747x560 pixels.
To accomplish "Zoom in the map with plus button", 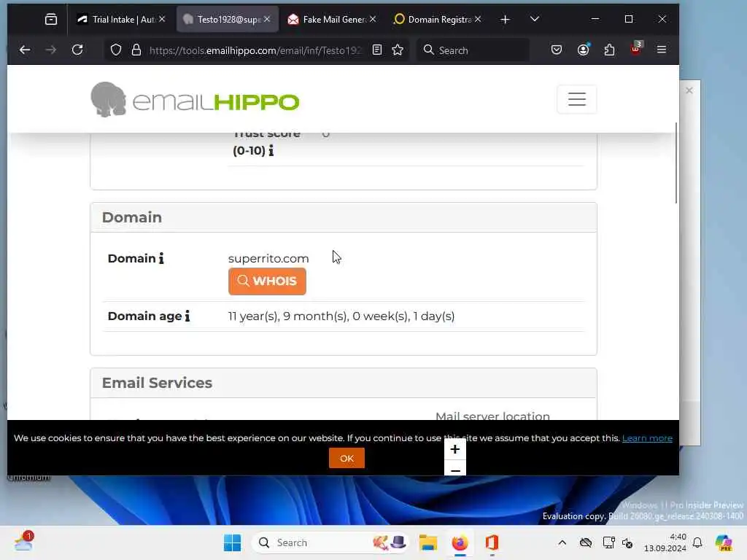I will pyautogui.click(x=455, y=449).
